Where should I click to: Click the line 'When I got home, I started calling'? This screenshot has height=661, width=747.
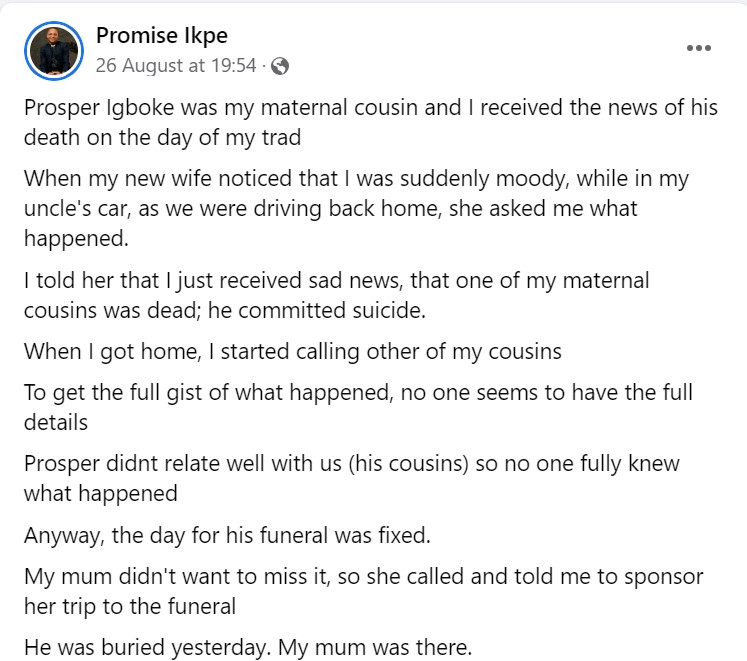pyautogui.click(x=292, y=351)
